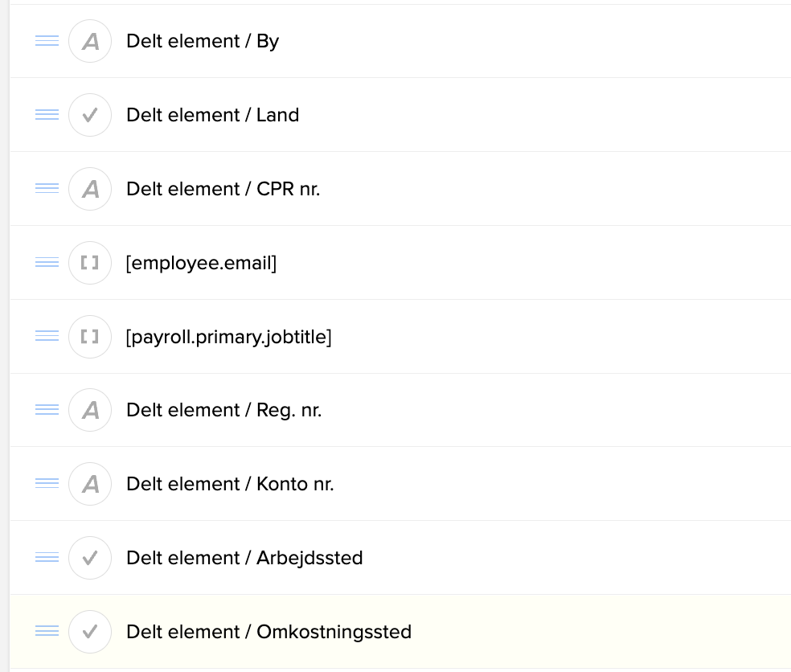Click the Delt element / CPR nr. label
Image resolution: width=791 pixels, height=672 pixels.
223,189
